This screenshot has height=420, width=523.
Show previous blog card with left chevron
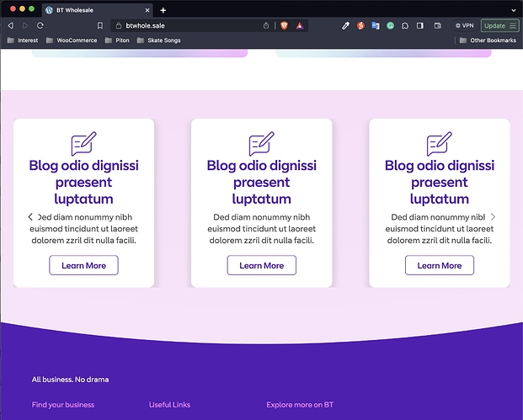[x=30, y=217]
